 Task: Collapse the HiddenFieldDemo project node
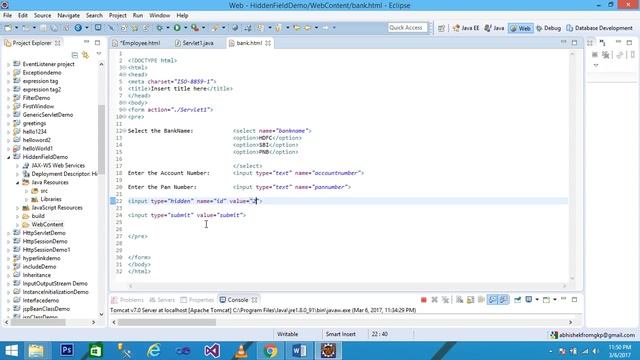pos(8,157)
